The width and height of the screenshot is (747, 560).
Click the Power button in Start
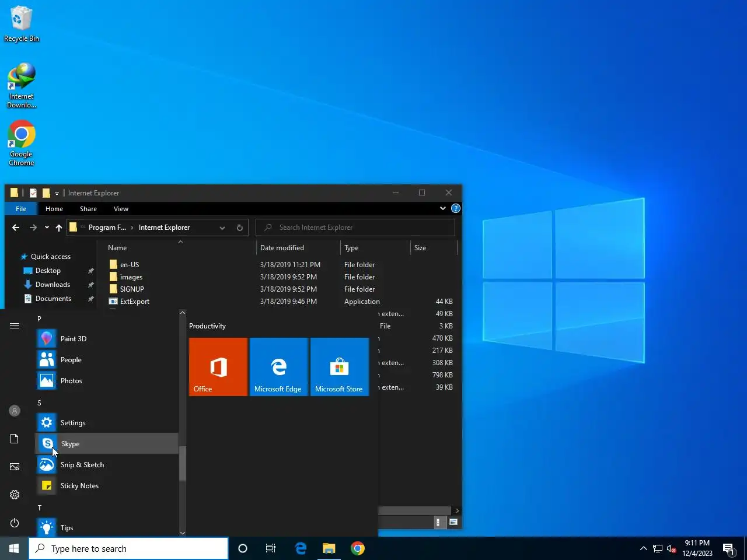15,523
